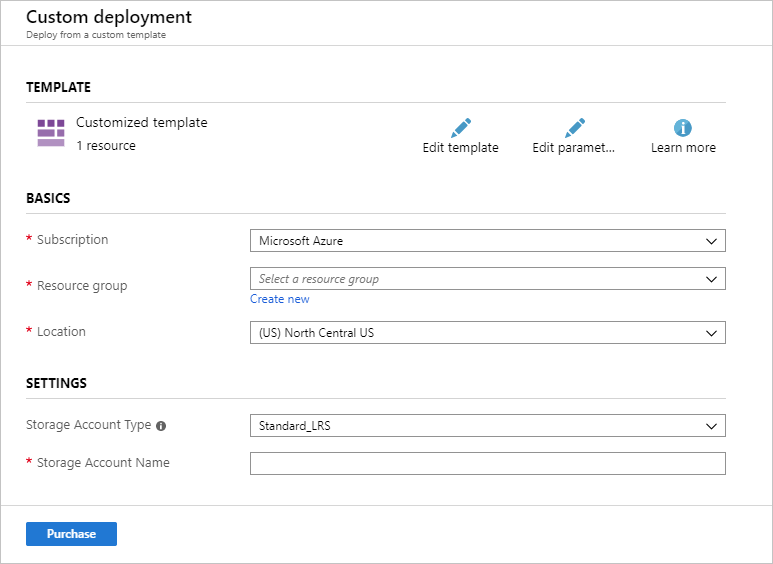
Task: Open Edit template pencil icon
Action: (461, 128)
